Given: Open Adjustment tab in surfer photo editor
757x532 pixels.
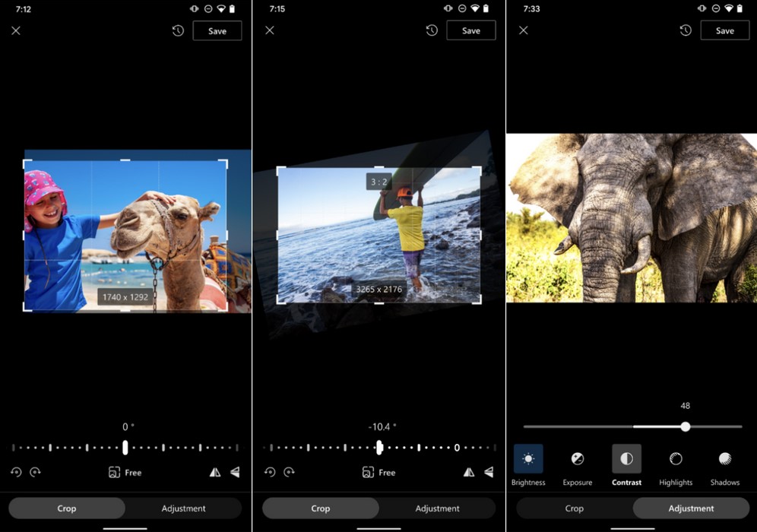Looking at the screenshot, I should click(x=438, y=508).
